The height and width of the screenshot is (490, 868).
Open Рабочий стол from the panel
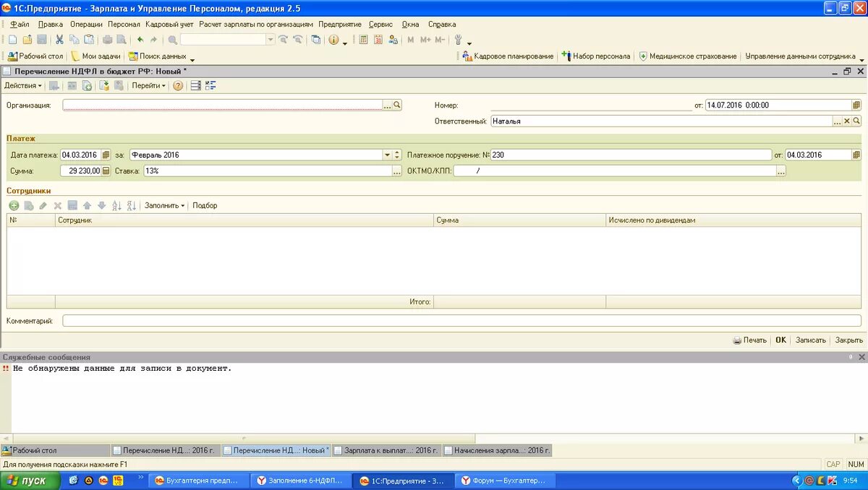[x=35, y=56]
